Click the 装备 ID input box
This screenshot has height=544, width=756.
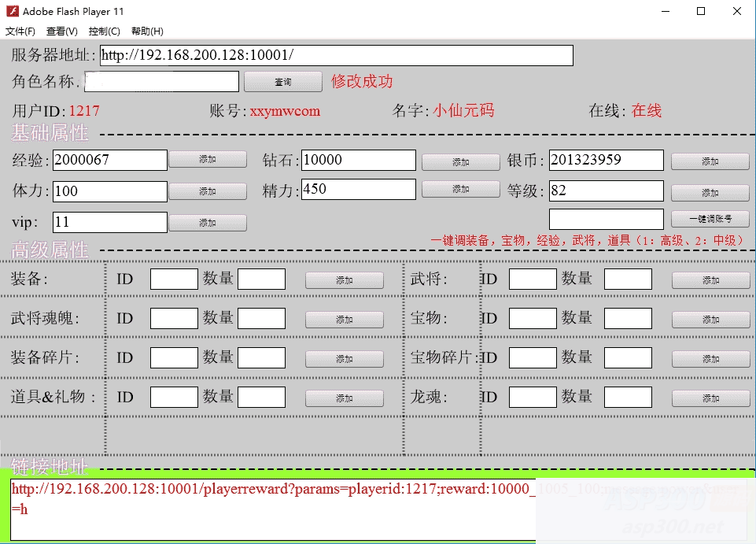click(174, 279)
